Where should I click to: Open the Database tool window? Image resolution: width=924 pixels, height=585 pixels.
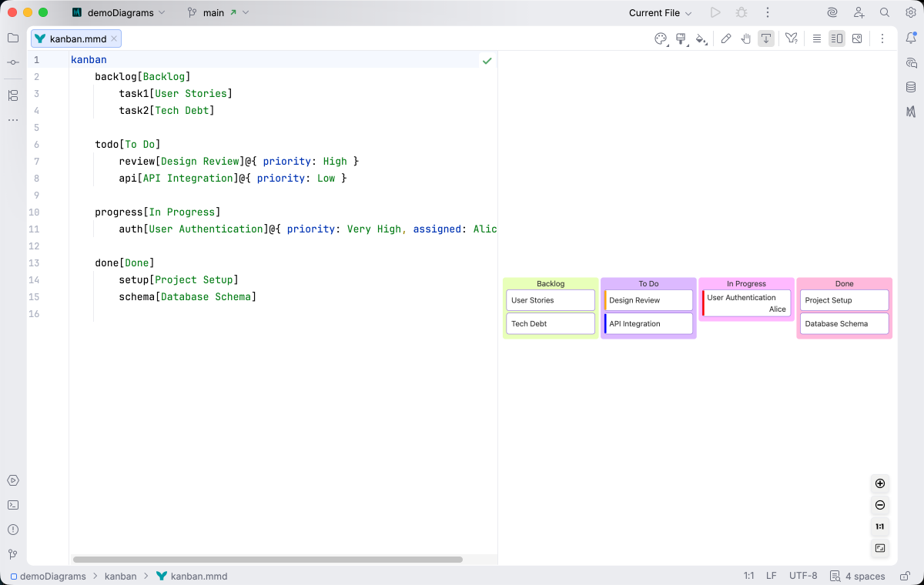pyautogui.click(x=911, y=87)
